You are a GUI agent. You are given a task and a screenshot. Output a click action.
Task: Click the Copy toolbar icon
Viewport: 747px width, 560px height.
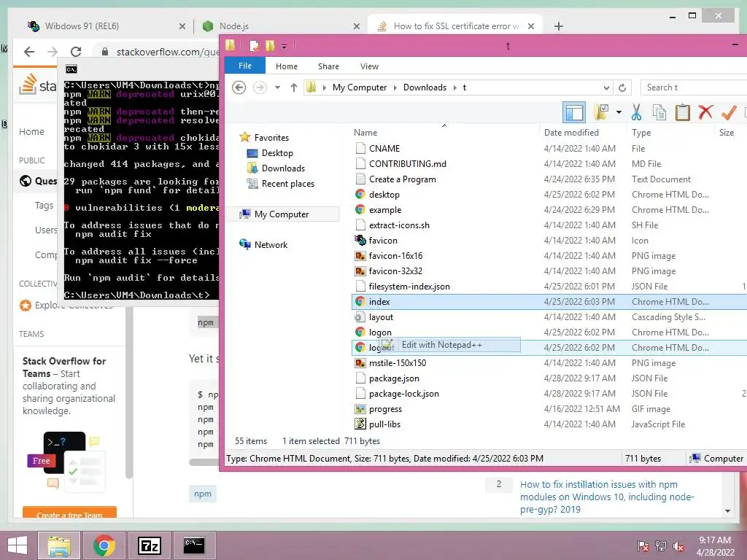pos(659,113)
